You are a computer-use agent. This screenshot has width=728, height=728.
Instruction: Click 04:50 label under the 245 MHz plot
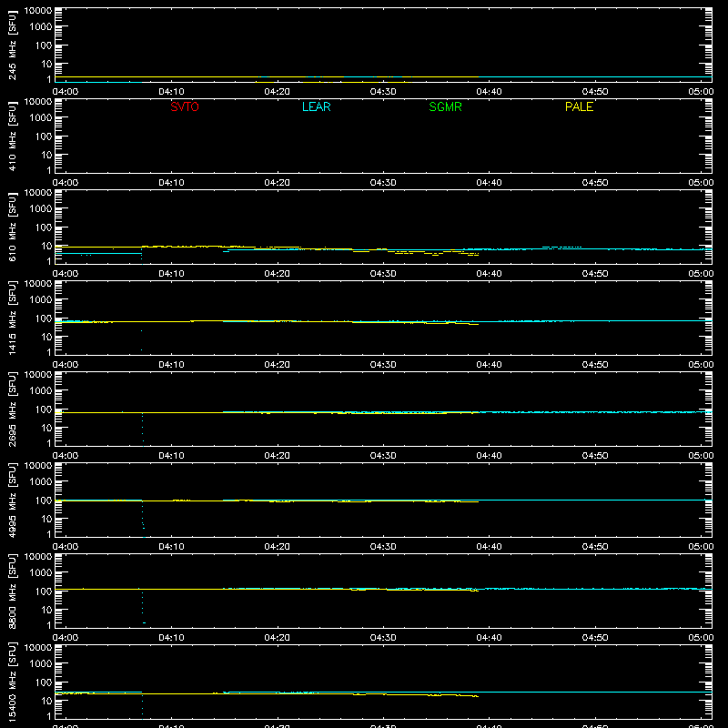point(595,92)
